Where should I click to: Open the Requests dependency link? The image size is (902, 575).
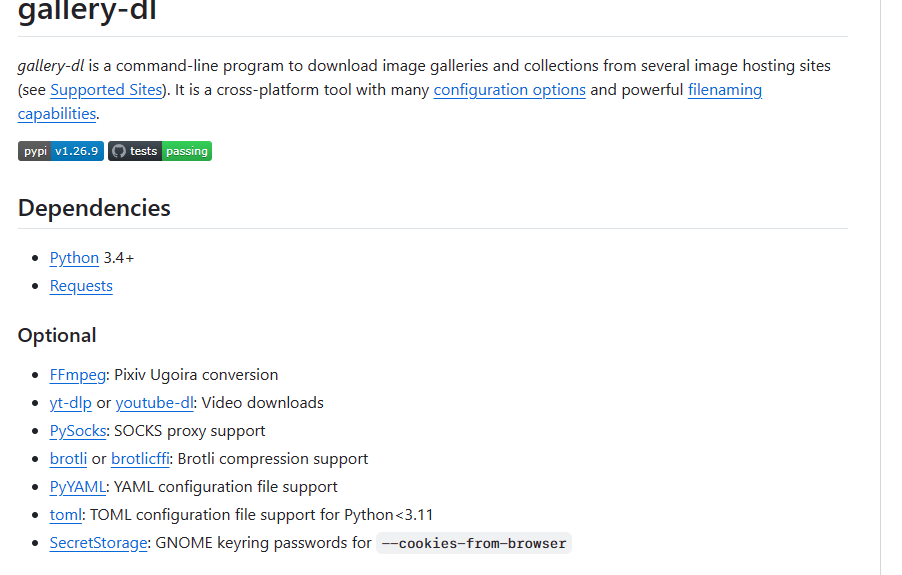pos(81,286)
